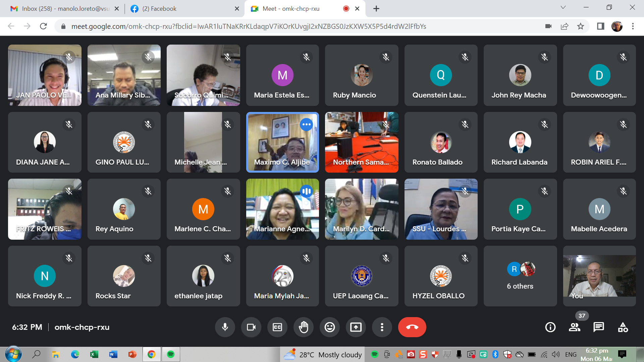The image size is (644, 362).
Task: Open the 6 others participants tile
Action: 520,276
